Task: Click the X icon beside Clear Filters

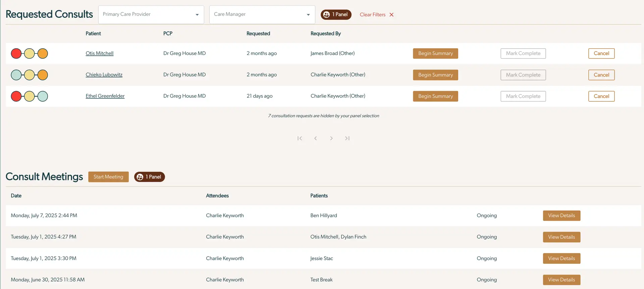Action: (x=391, y=15)
